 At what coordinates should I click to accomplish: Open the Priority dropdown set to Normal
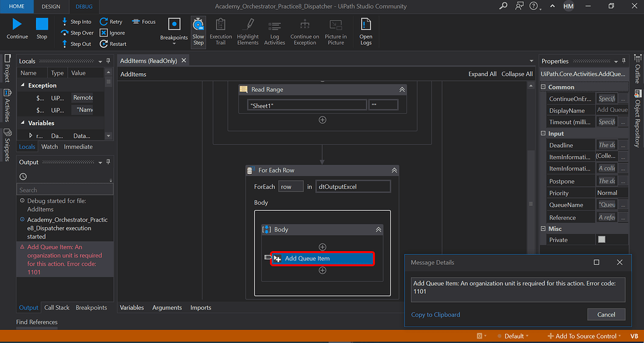click(x=611, y=193)
